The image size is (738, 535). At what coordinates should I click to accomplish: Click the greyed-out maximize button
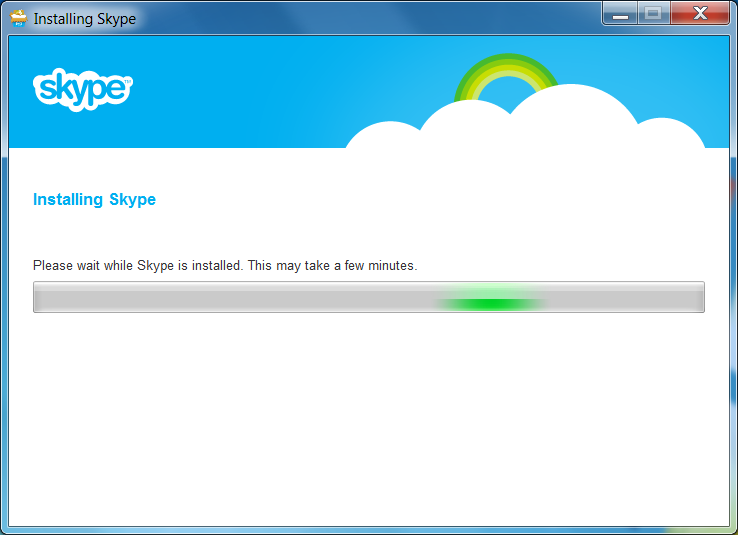[x=653, y=14]
